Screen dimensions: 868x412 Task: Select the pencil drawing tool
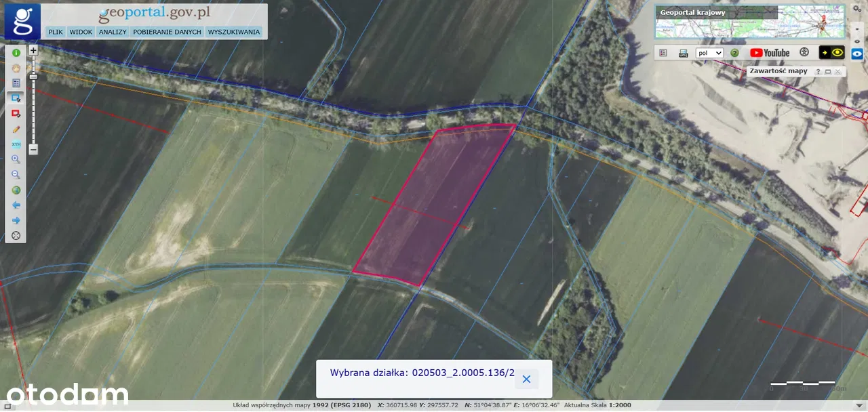pos(16,129)
